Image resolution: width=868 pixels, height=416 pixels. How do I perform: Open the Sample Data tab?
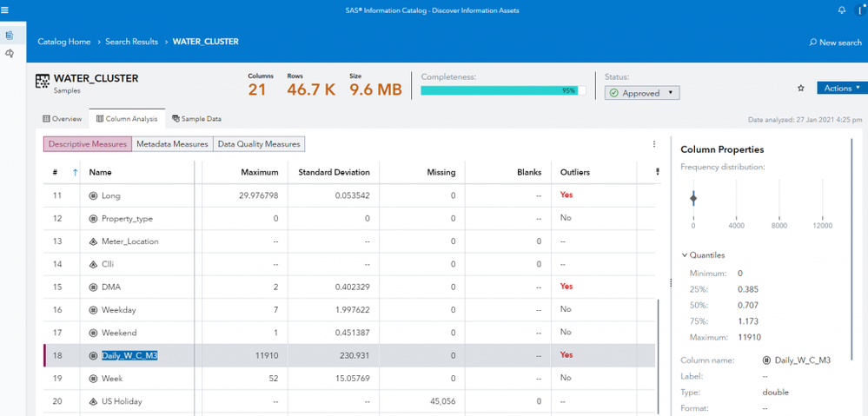[x=196, y=119]
